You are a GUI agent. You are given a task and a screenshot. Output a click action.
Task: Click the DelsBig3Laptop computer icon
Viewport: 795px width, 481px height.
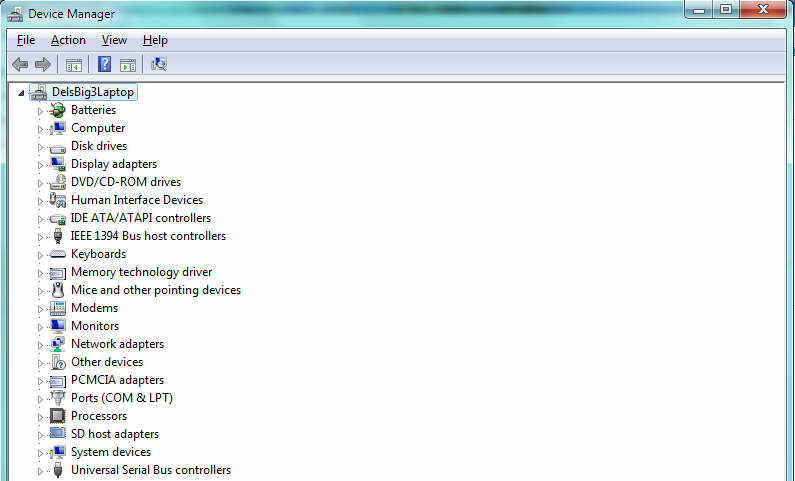(39, 92)
